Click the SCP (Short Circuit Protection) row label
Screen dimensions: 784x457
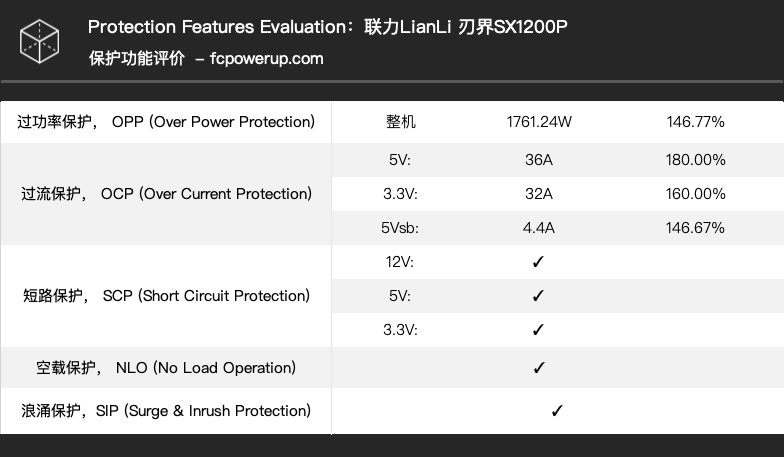click(x=166, y=296)
